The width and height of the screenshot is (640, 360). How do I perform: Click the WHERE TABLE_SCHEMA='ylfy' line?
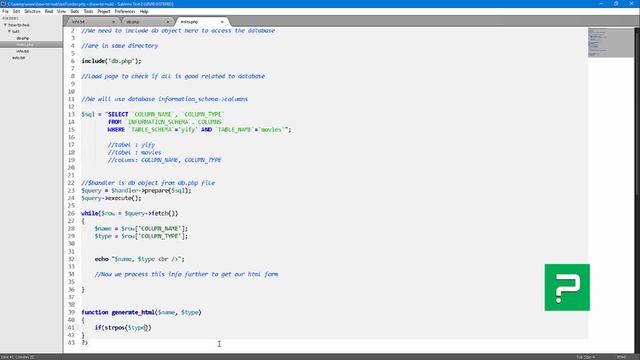click(x=199, y=129)
